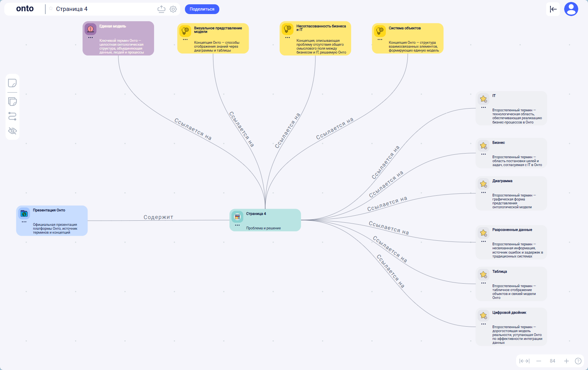The width and height of the screenshot is (588, 370).
Task: Select the connector line tool
Action: tap(13, 116)
